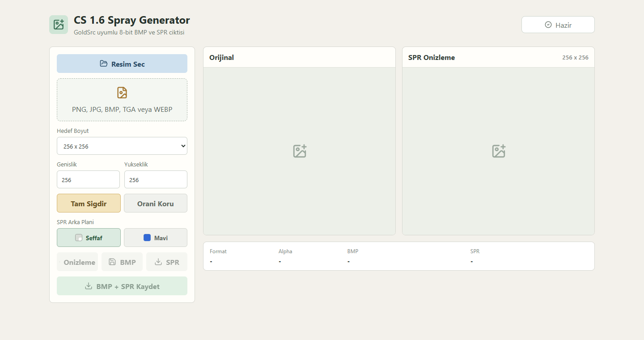Click the SPR download button
Viewport: 644px width, 340px height.
[167, 262]
